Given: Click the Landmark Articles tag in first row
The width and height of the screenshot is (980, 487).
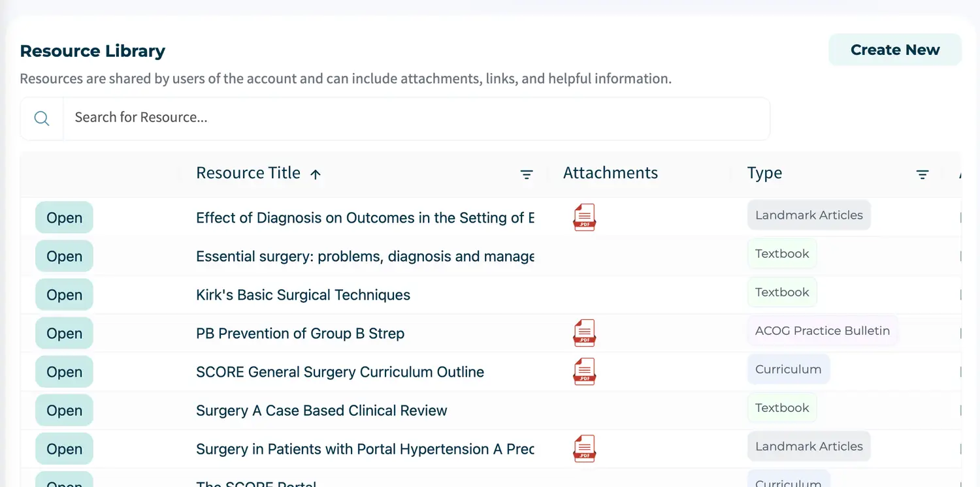Looking at the screenshot, I should (808, 215).
